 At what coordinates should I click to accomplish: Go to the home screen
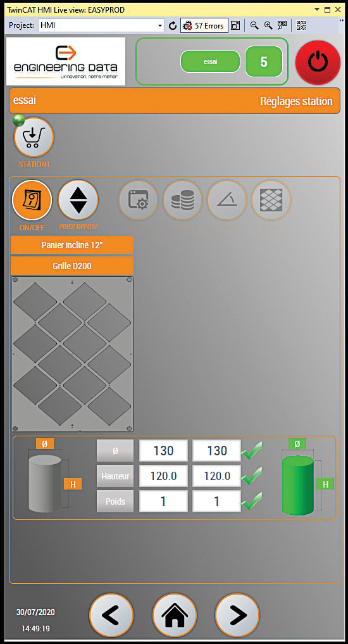pos(175,616)
